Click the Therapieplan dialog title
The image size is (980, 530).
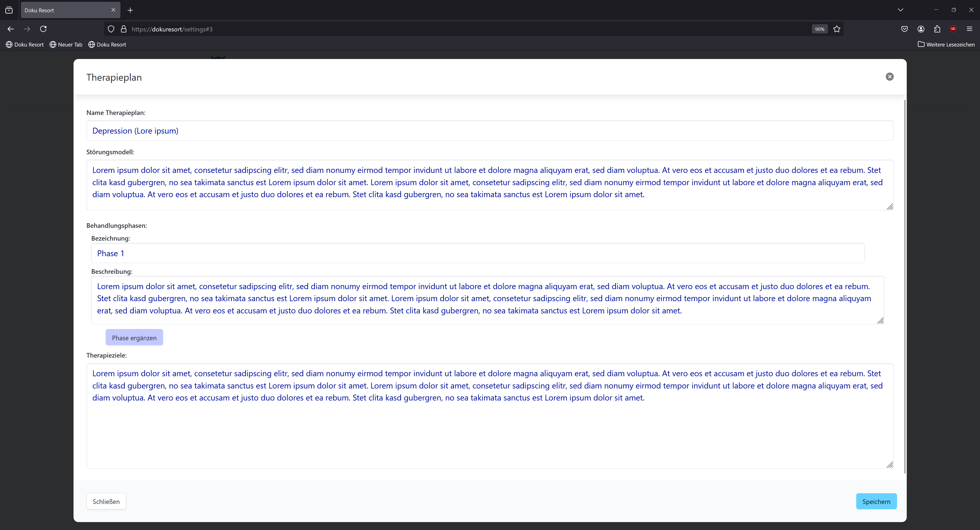114,77
